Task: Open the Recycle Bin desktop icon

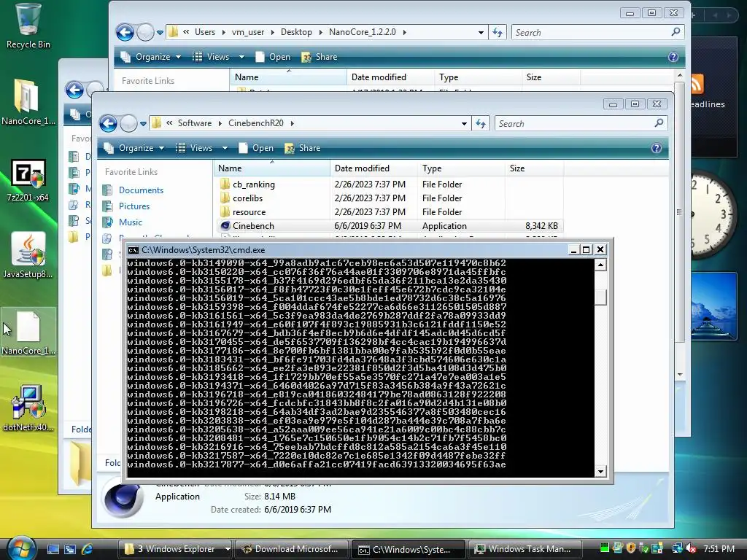Action: tap(28, 26)
